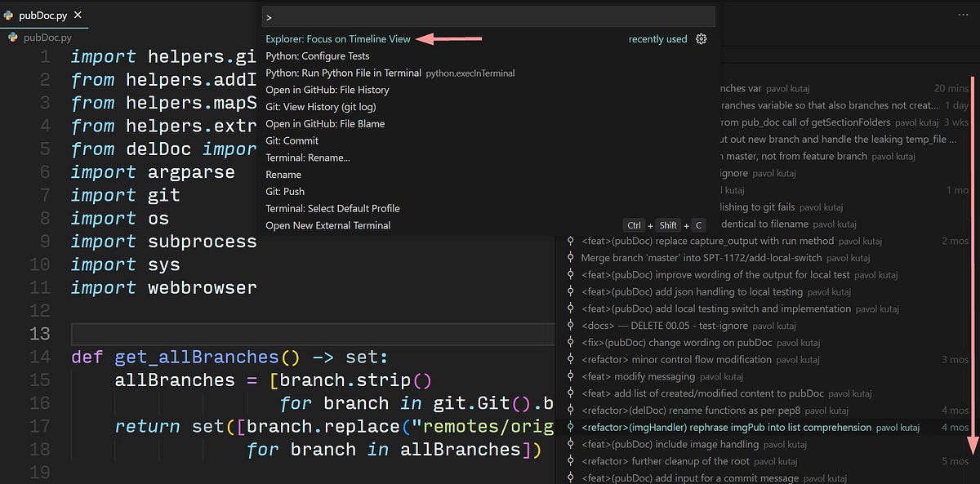Click the commit icon beside "<feat>(pubDoc) include image handling"
This screenshot has width=980, height=484.
(x=569, y=444)
